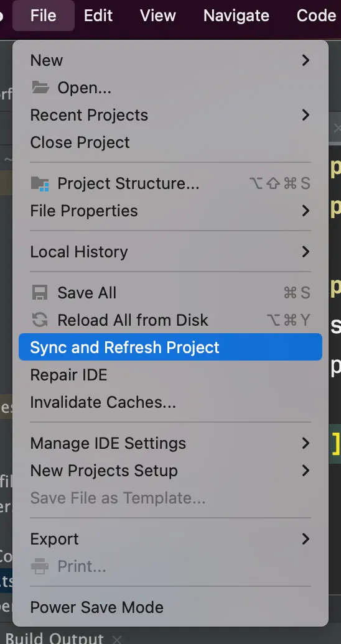Select Sync and Refresh Project

[170, 347]
